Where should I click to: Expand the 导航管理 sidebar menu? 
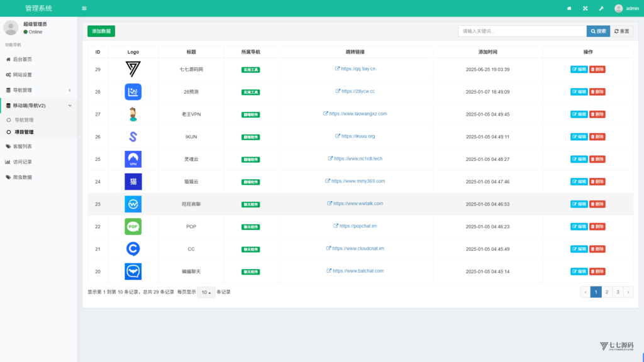pos(38,90)
